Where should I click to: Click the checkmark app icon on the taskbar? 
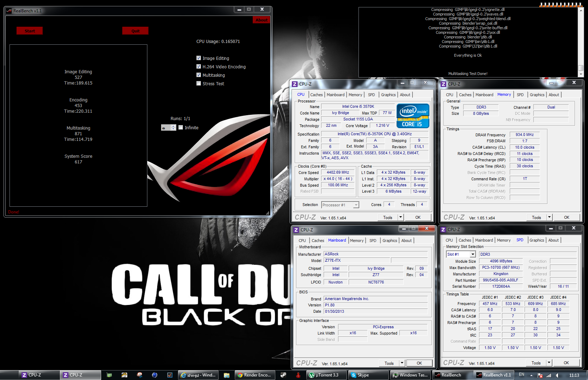[170, 375]
